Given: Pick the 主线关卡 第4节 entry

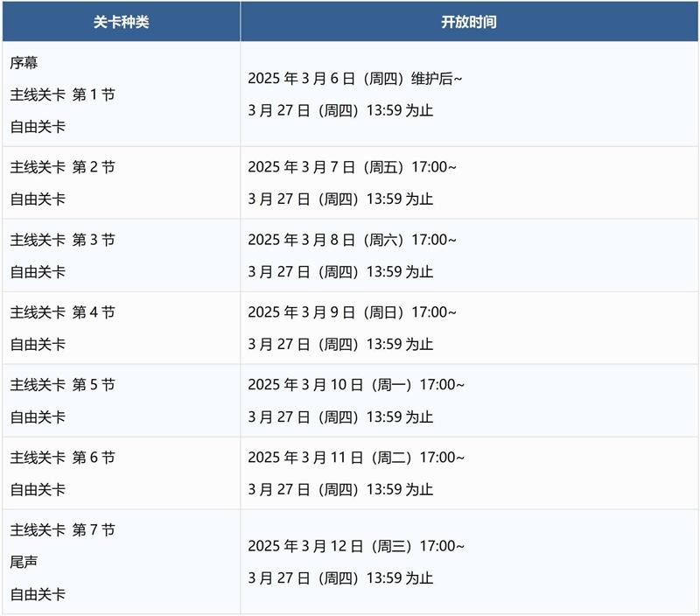Looking at the screenshot, I should [62, 312].
